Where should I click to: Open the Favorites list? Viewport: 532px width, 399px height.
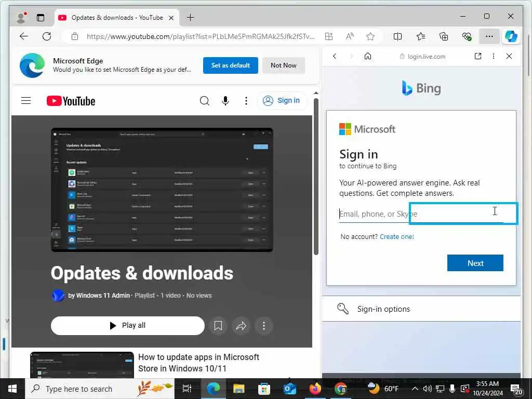421,36
